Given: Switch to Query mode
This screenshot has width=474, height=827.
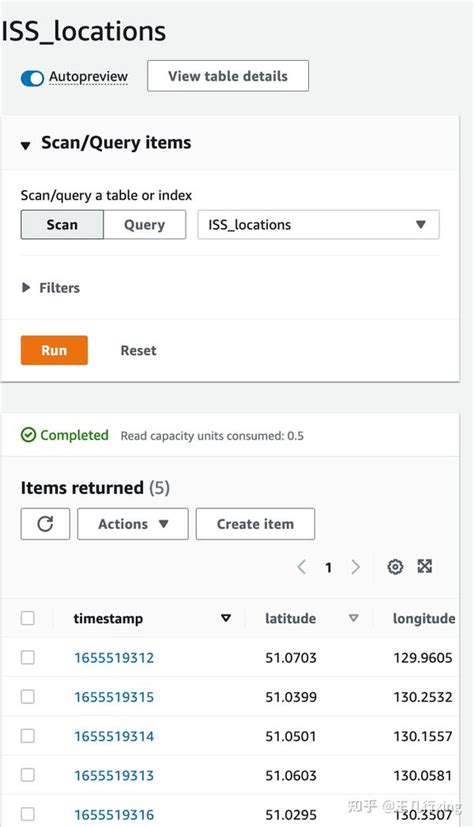Looking at the screenshot, I should point(144,225).
